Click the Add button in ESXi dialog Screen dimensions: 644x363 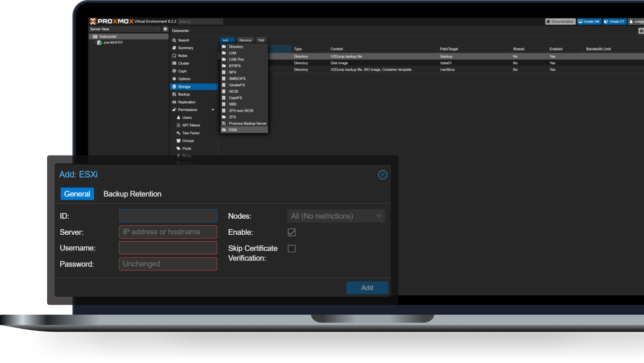[367, 288]
